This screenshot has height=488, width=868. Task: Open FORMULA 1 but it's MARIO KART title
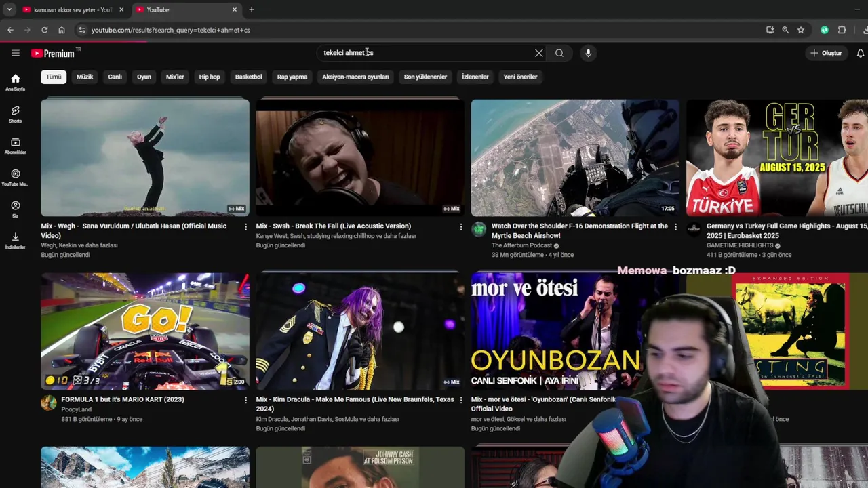pos(123,400)
